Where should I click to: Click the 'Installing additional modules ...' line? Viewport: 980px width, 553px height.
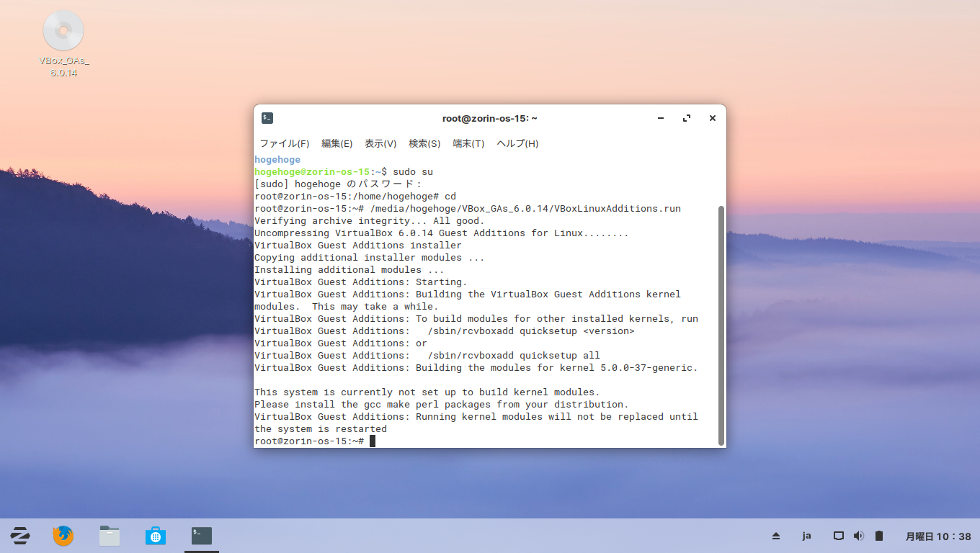349,269
